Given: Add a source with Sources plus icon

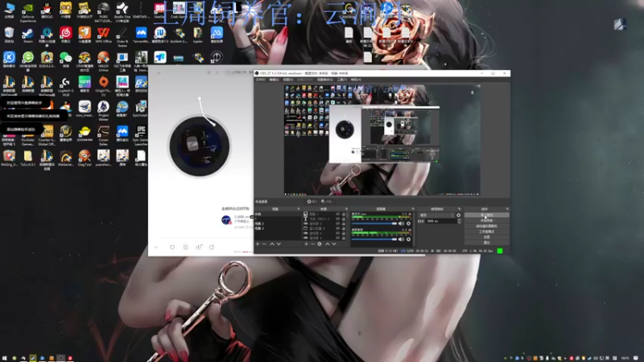Looking at the screenshot, I should pyautogui.click(x=306, y=244).
